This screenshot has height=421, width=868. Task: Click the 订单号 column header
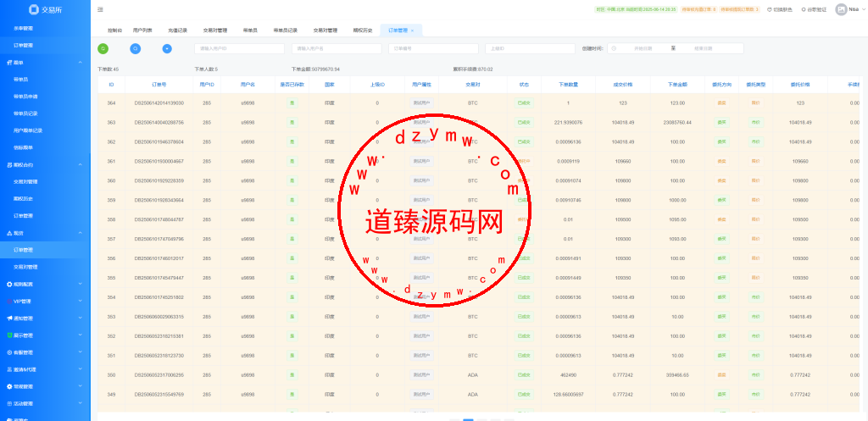tap(159, 85)
